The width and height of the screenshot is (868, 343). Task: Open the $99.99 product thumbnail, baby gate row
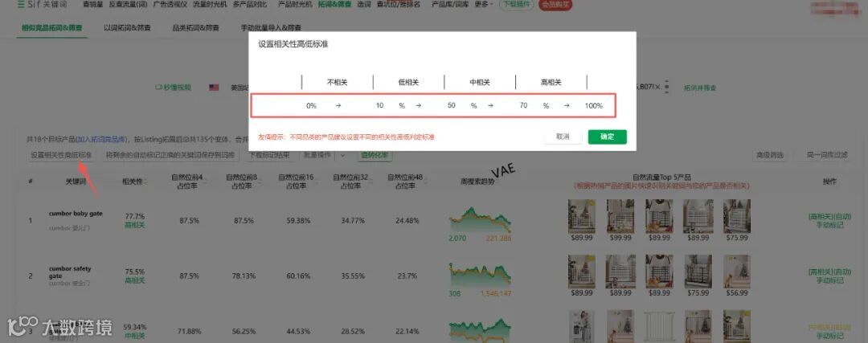tap(620, 217)
